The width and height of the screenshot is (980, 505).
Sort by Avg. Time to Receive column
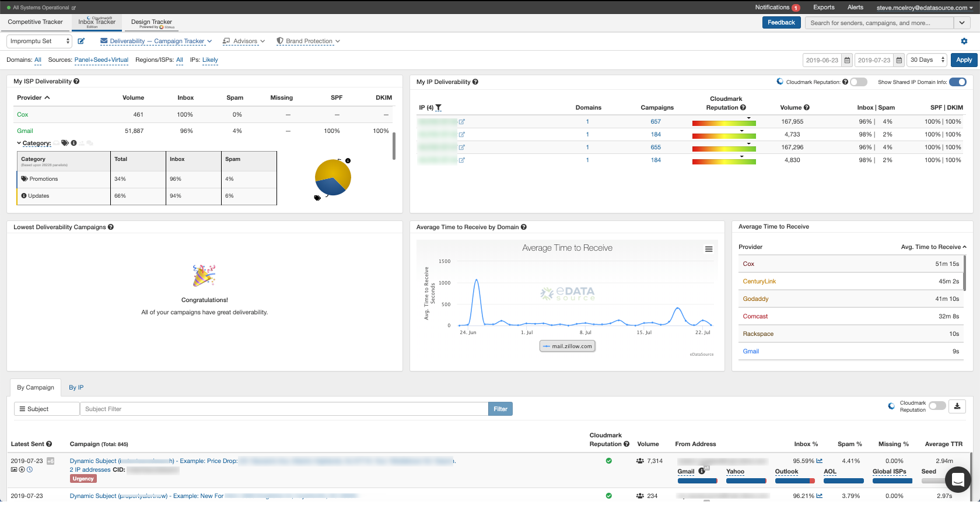[933, 247]
